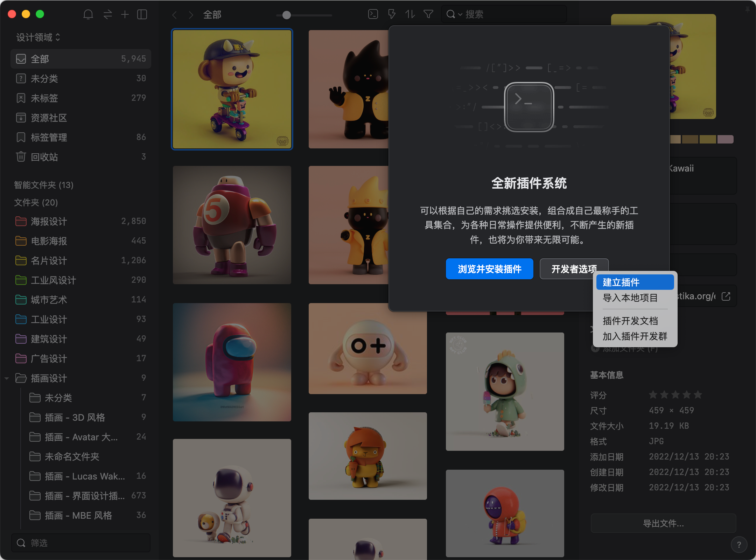The height and width of the screenshot is (560, 756).
Task: Click the switch library arrows icon
Action: [x=107, y=14]
